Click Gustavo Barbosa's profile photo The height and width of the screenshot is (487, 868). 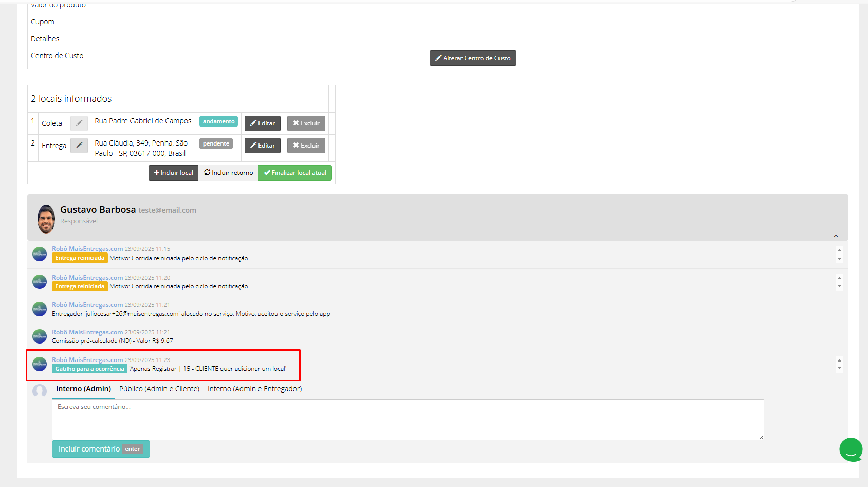pos(46,219)
